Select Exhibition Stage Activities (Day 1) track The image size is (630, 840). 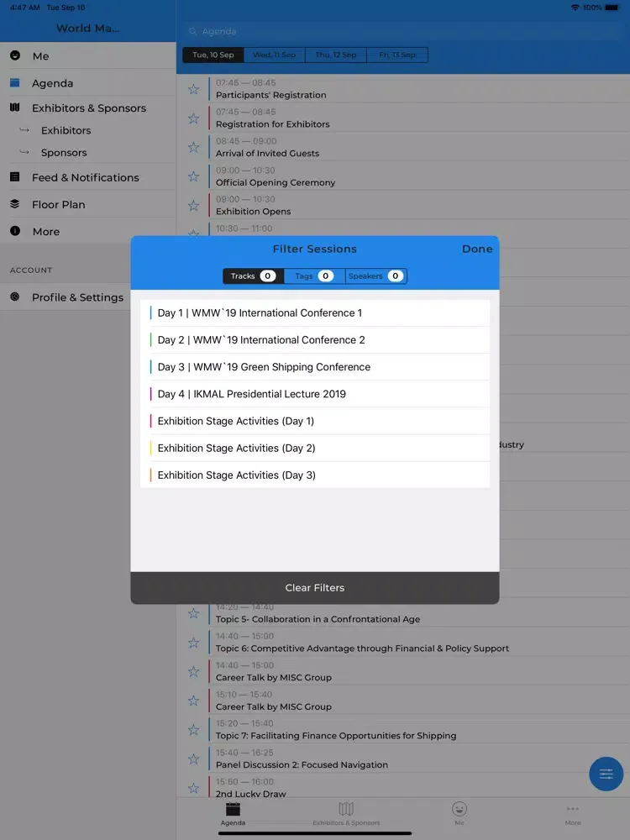coord(315,421)
